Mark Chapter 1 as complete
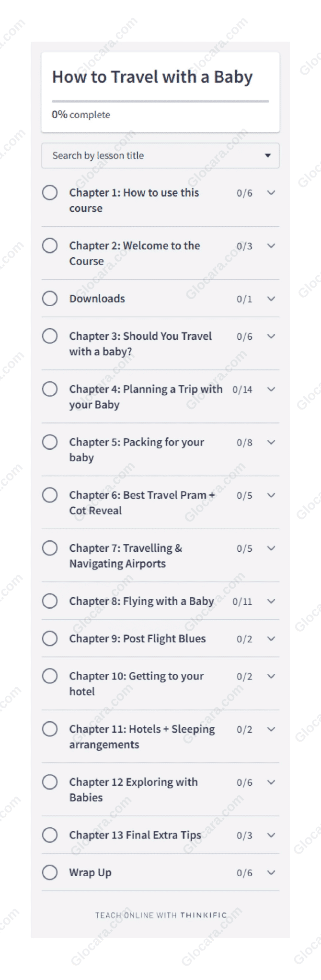This screenshot has height=980, width=321. (x=50, y=193)
